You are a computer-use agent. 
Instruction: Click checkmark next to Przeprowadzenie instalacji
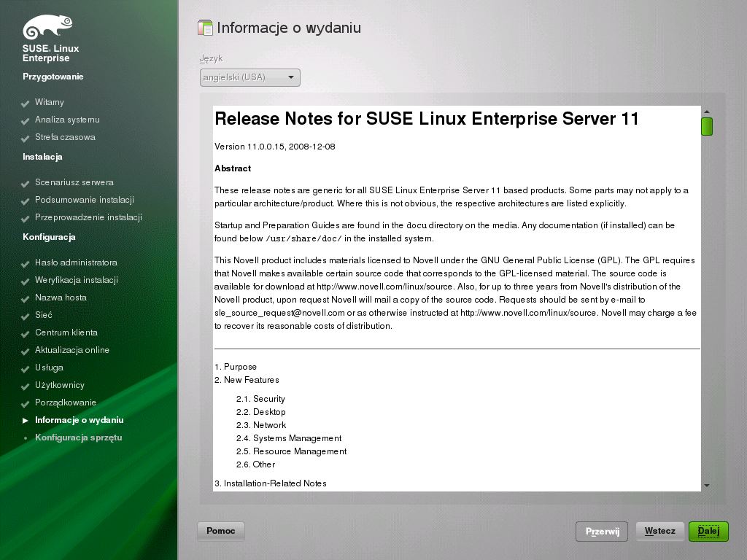26,219
